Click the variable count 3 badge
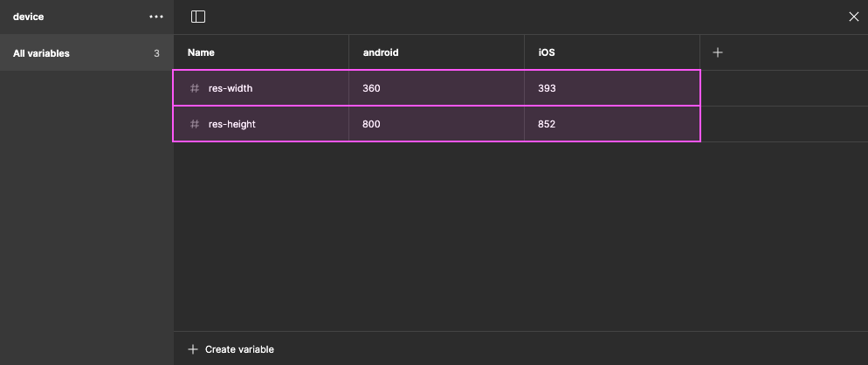 156,53
